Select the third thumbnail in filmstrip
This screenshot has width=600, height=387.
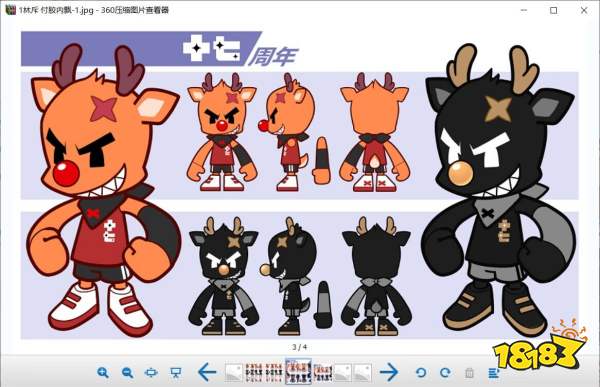274,372
